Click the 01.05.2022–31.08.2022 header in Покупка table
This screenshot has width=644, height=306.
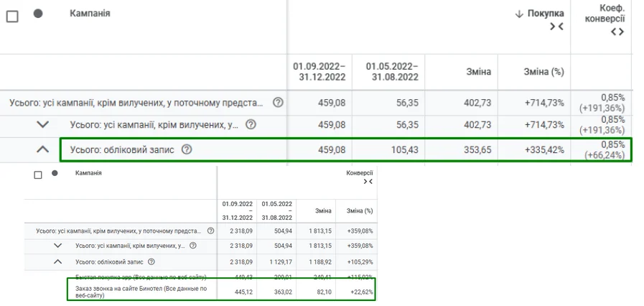(x=392, y=71)
